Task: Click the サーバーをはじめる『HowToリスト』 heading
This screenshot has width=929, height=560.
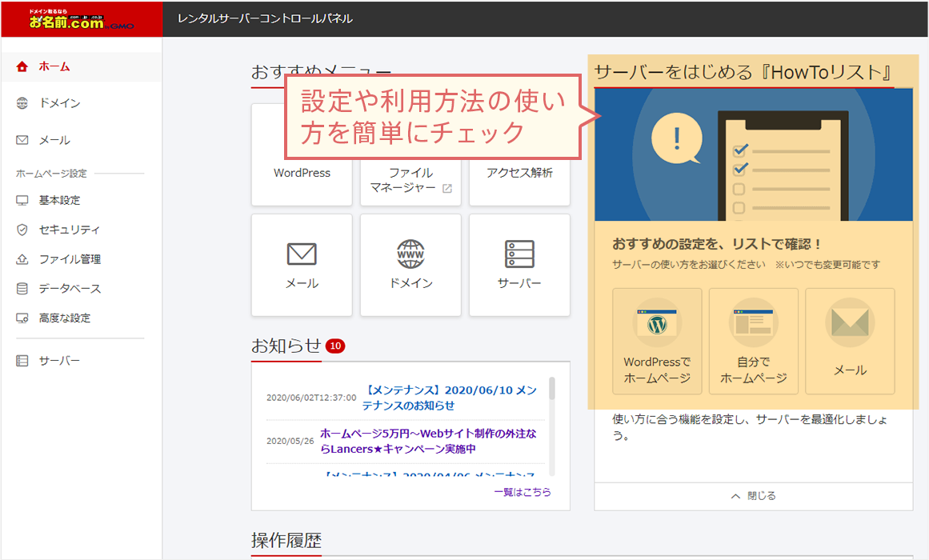Action: pos(744,72)
